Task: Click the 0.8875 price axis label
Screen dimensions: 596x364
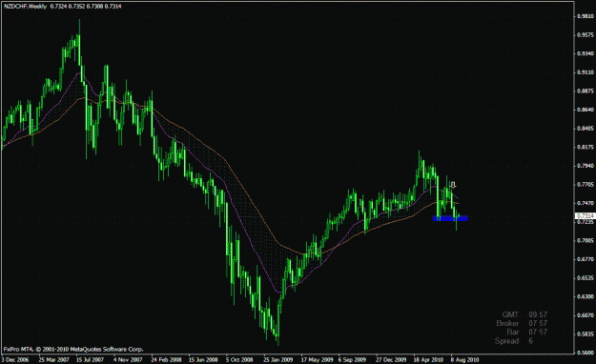Action: [585, 91]
